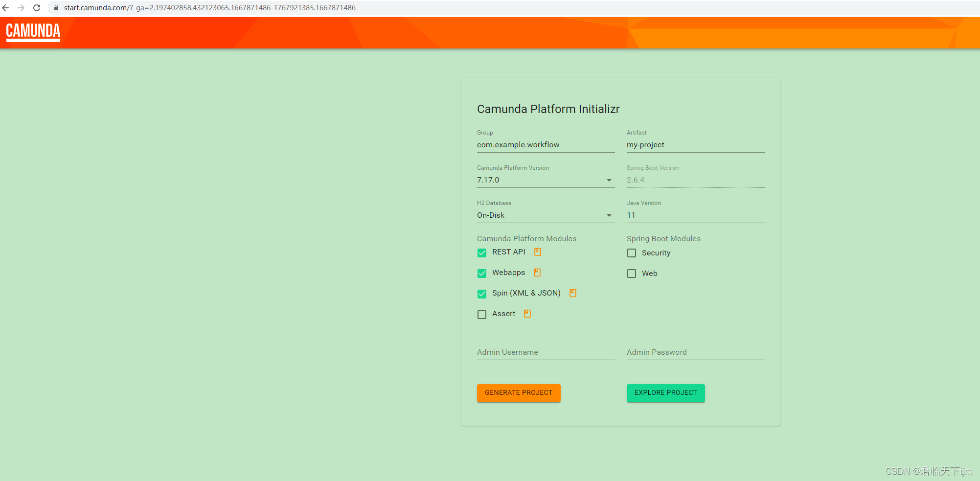Uncheck the REST API module

coord(481,252)
